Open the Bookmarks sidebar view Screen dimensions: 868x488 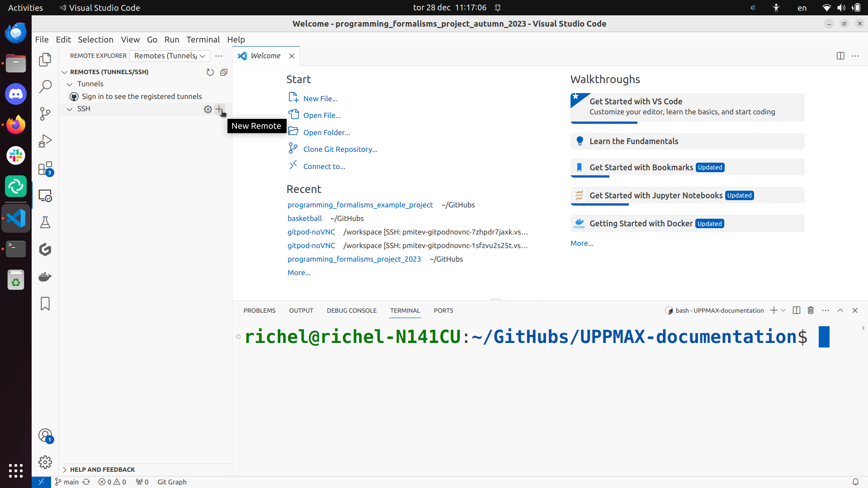[x=45, y=304]
